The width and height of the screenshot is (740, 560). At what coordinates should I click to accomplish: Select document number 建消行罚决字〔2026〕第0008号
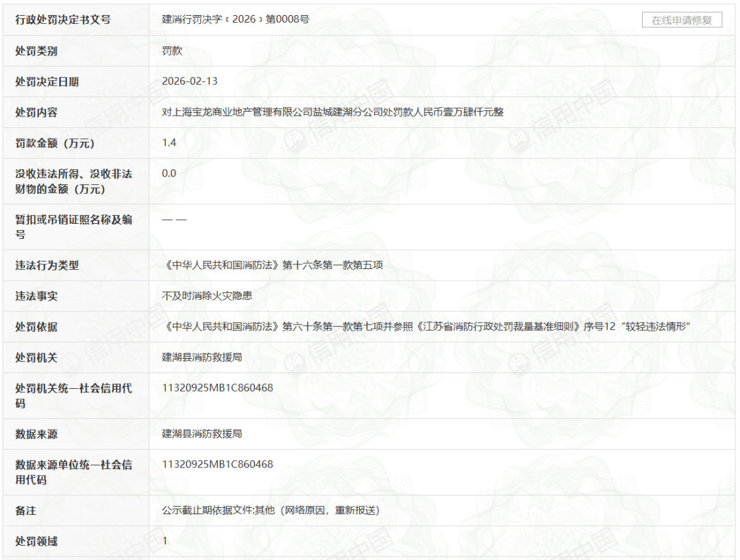click(236, 19)
